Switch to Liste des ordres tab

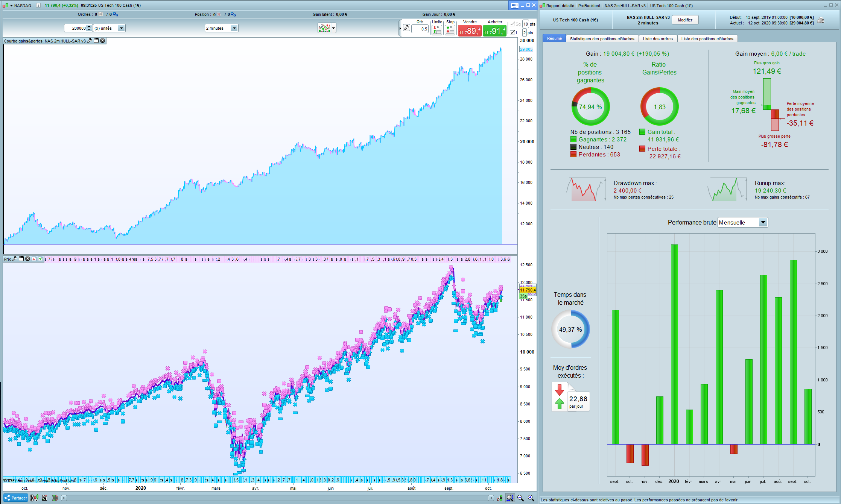tap(657, 39)
